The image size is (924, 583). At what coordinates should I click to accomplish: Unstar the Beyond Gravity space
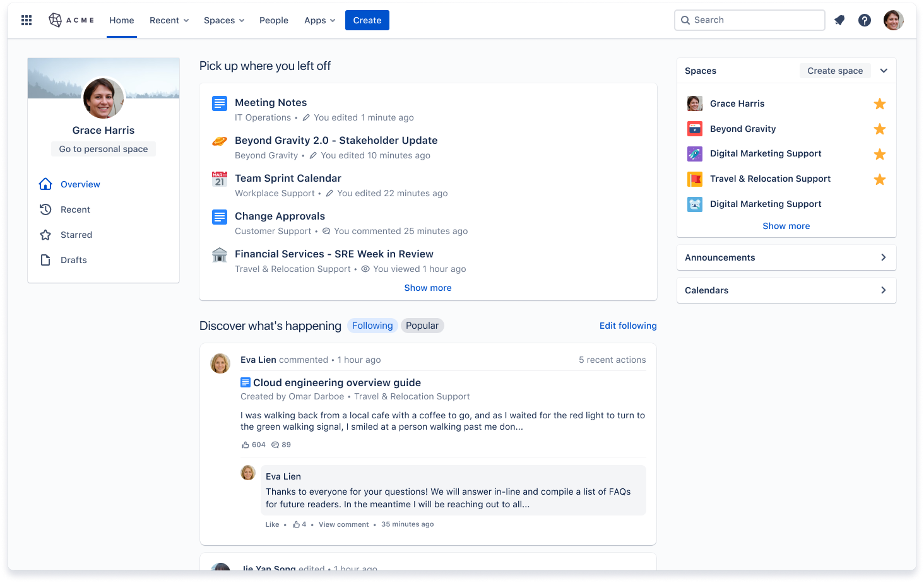click(x=880, y=129)
